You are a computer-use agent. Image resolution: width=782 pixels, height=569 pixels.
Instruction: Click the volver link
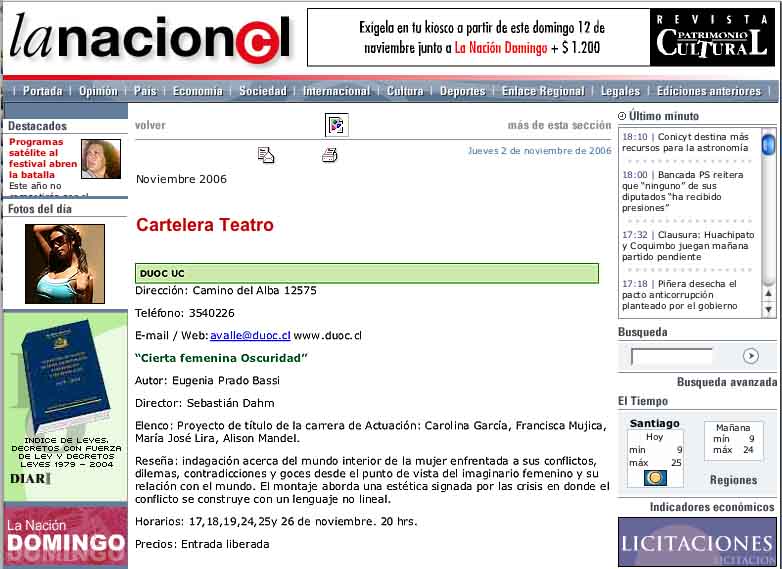150,125
